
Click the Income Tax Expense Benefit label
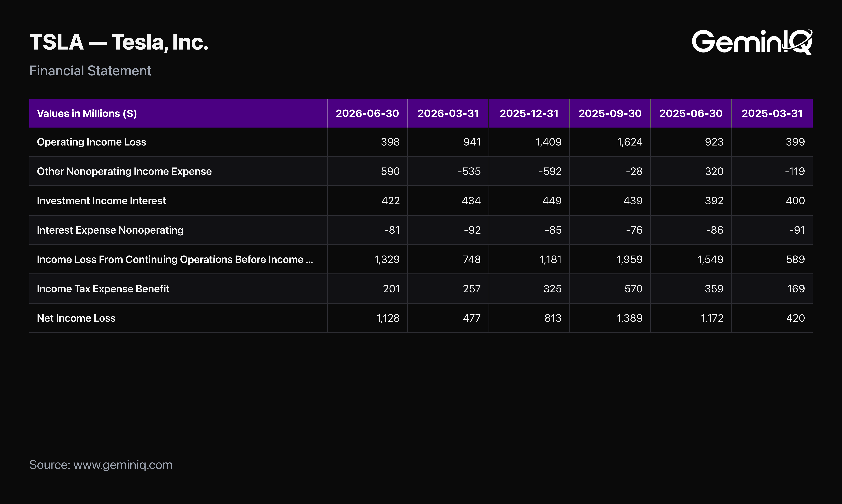point(103,289)
